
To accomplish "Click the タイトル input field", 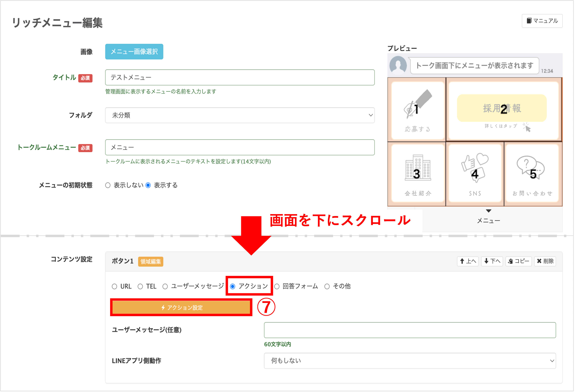I will click(240, 78).
